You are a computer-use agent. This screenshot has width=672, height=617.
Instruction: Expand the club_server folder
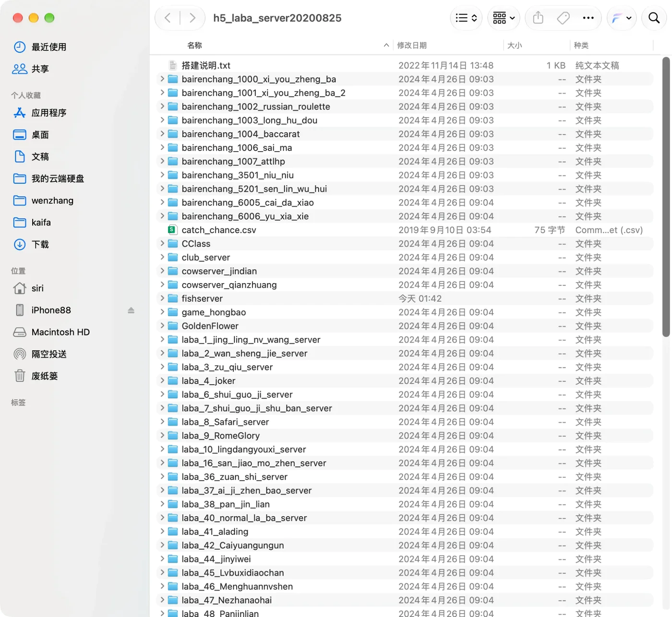pos(162,257)
